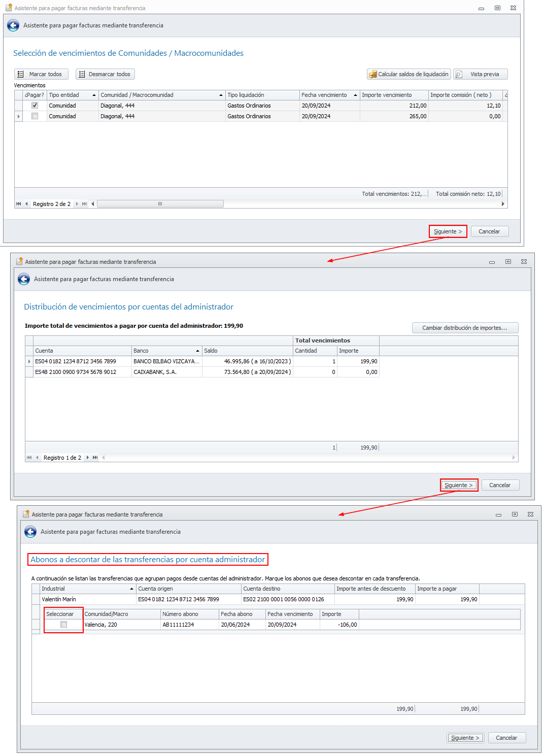Click the Diagonal, 444 cell in the checked row
Viewport: 544px width, 756px height.
[x=162, y=106]
